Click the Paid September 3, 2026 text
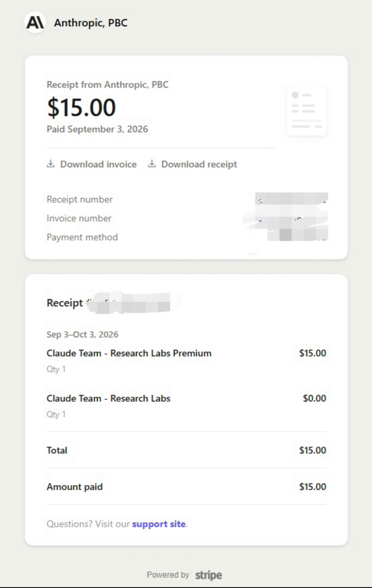The width and height of the screenshot is (372, 588). tap(97, 129)
